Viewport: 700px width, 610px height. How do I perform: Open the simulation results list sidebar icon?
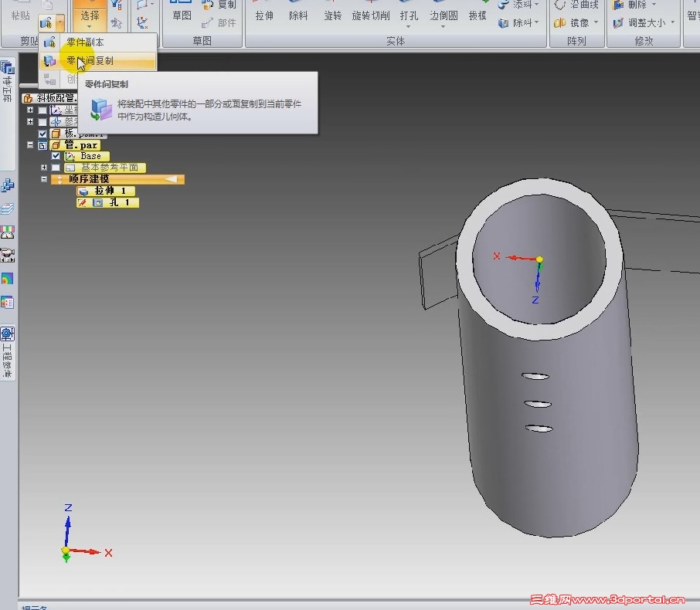pyautogui.click(x=8, y=302)
